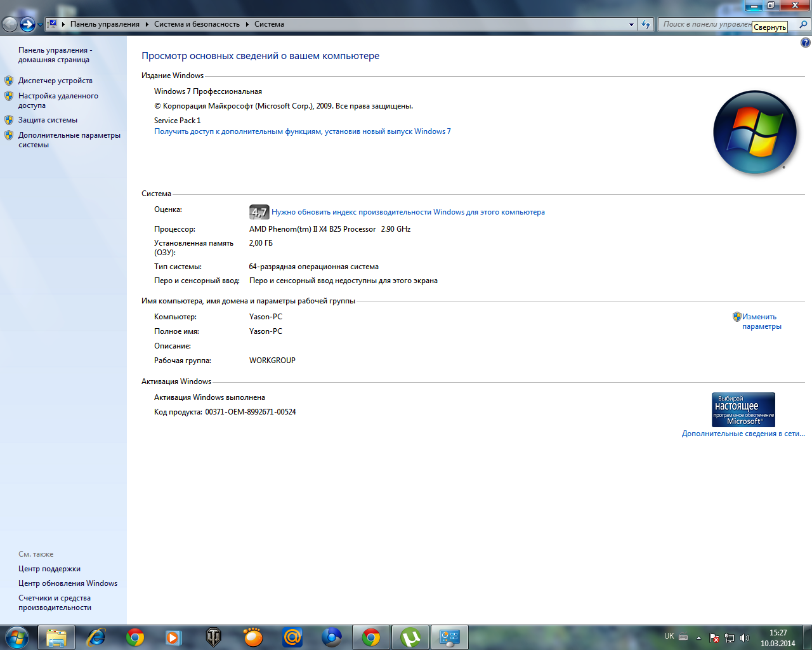Open 'Счетчики и средства производительности' link

pyautogui.click(x=55, y=602)
